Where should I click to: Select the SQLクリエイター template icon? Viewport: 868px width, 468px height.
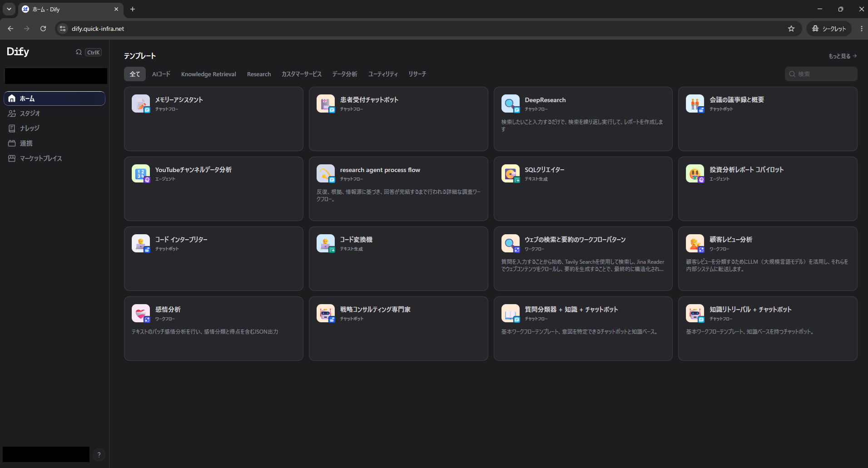[511, 173]
